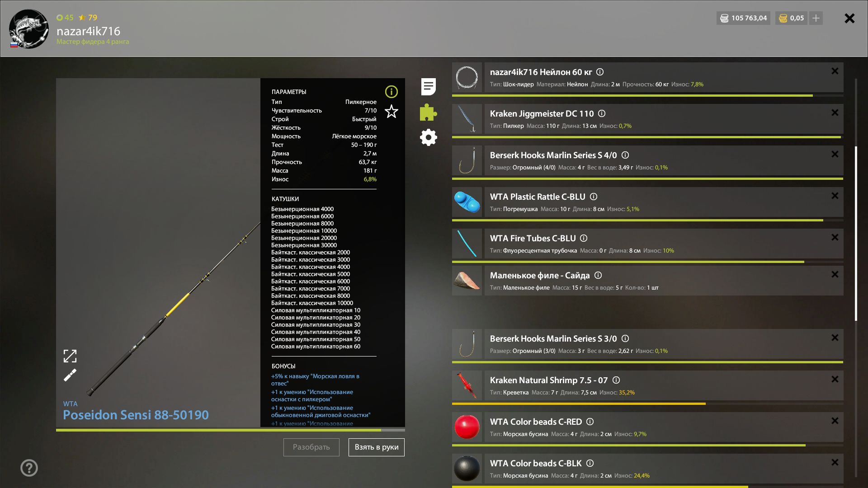Remove the Berserk Hooks Marlin S 4/0
Screen dimensions: 868x488
(835, 155)
